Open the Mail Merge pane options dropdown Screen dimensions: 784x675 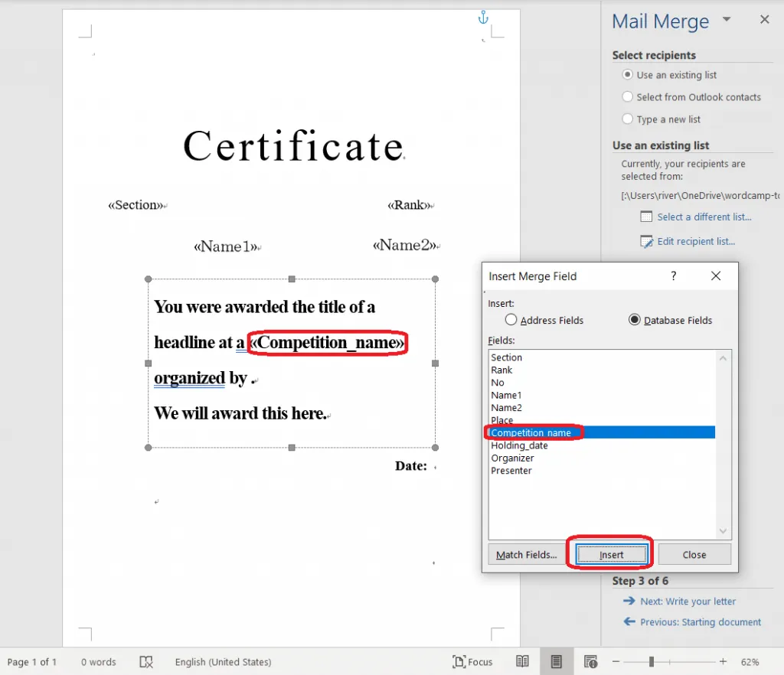[727, 20]
